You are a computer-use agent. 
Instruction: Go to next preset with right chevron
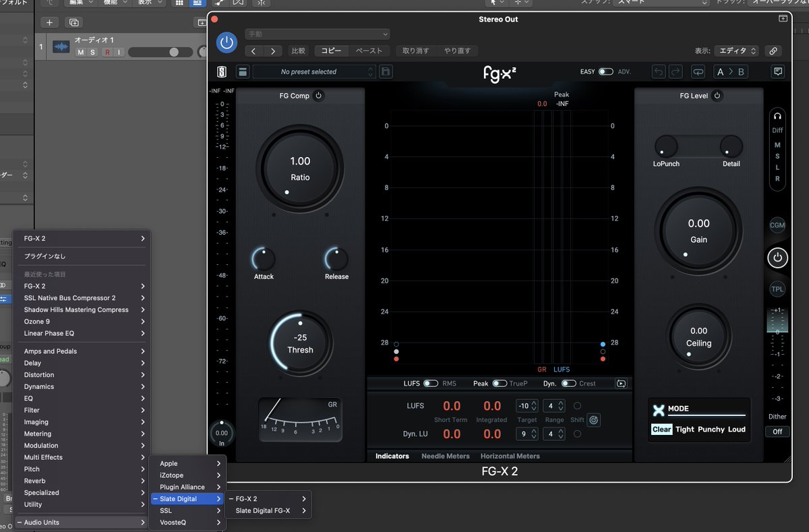point(272,51)
